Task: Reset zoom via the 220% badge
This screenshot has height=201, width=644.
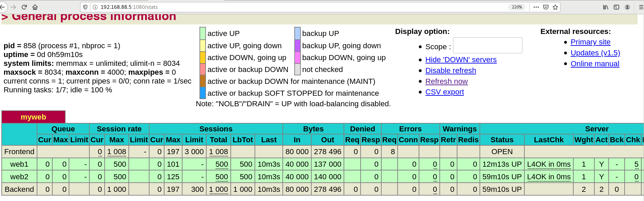Action: 517,7
